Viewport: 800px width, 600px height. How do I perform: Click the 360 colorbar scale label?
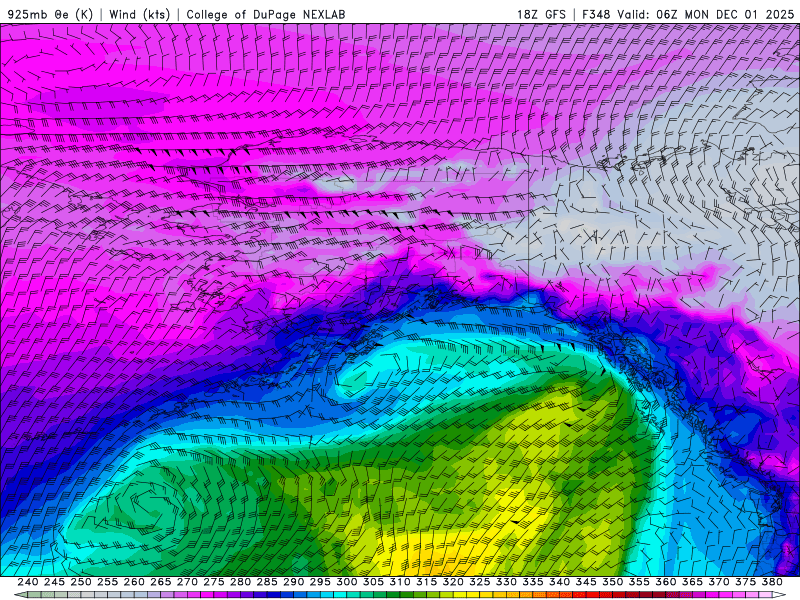tap(666, 582)
